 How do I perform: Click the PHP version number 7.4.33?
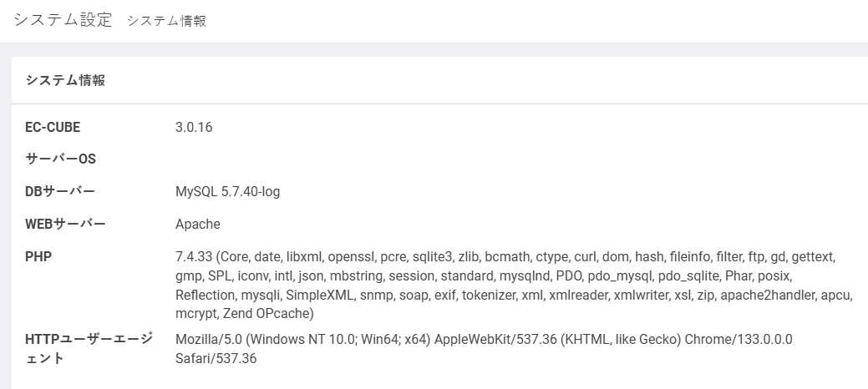click(x=194, y=256)
